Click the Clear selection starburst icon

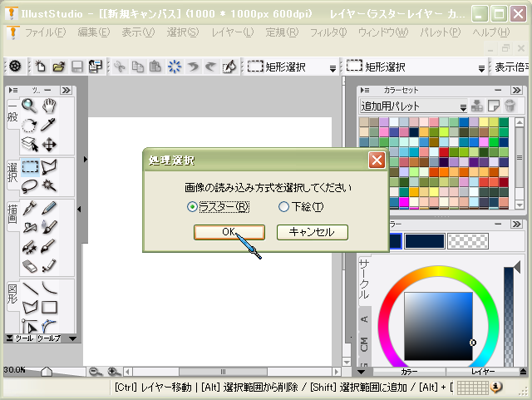tap(175, 67)
